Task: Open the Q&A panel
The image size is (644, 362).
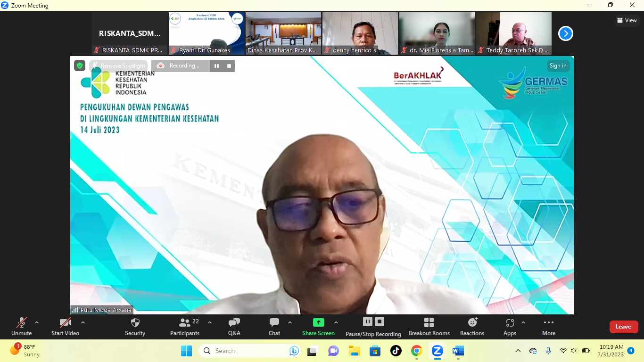Action: pos(234,327)
